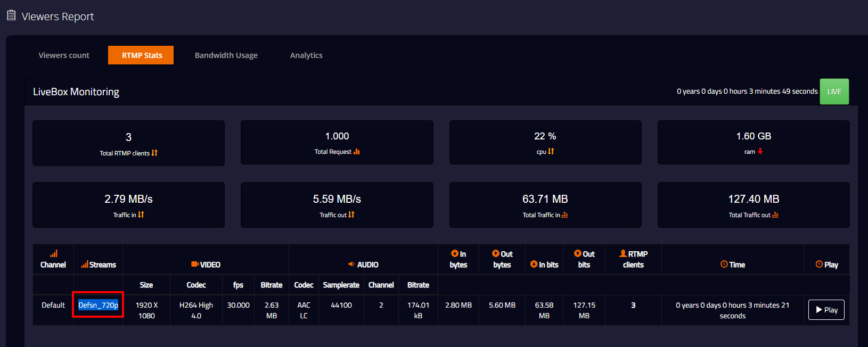868x347 pixels.
Task: Click the icon beside In bits header
Action: click(534, 264)
